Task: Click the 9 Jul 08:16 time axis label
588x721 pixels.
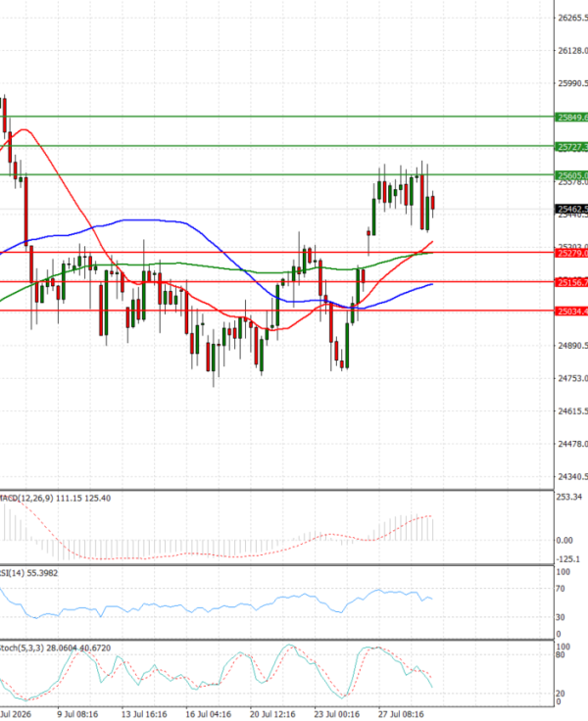Action: [77, 714]
